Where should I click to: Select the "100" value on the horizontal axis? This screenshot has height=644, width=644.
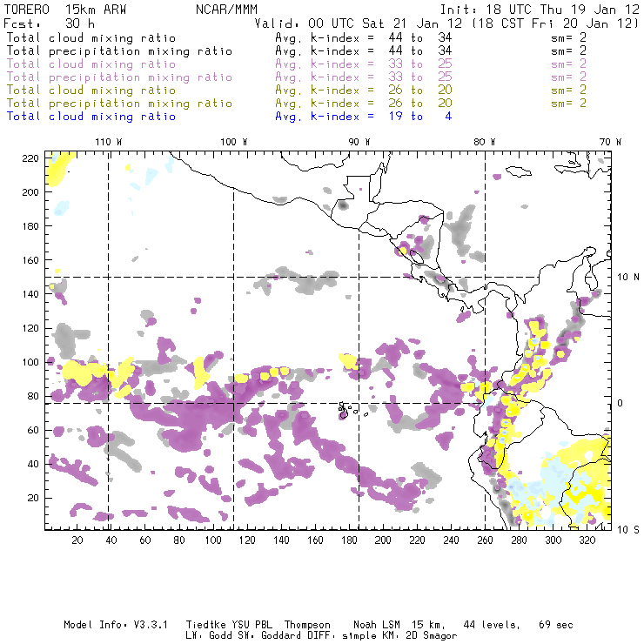click(213, 540)
